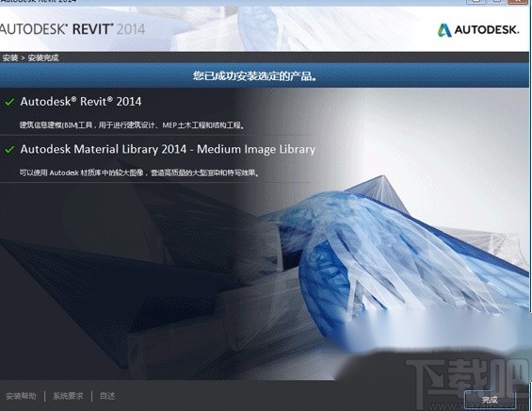
Task: Select the Autodesk Material Library 2014 title
Action: [168, 149]
